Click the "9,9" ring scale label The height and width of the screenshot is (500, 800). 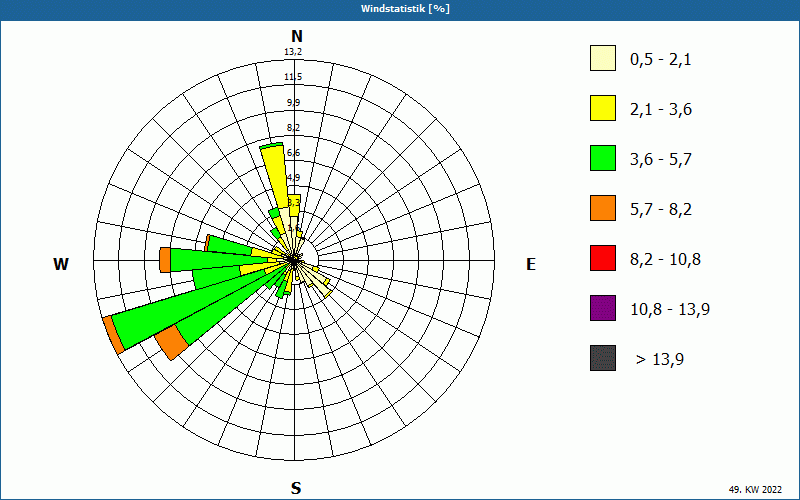(293, 103)
